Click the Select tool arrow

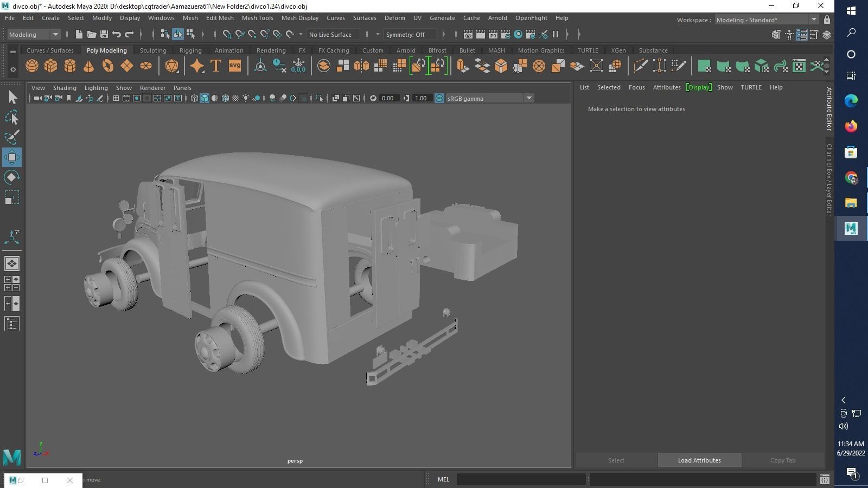click(x=12, y=98)
